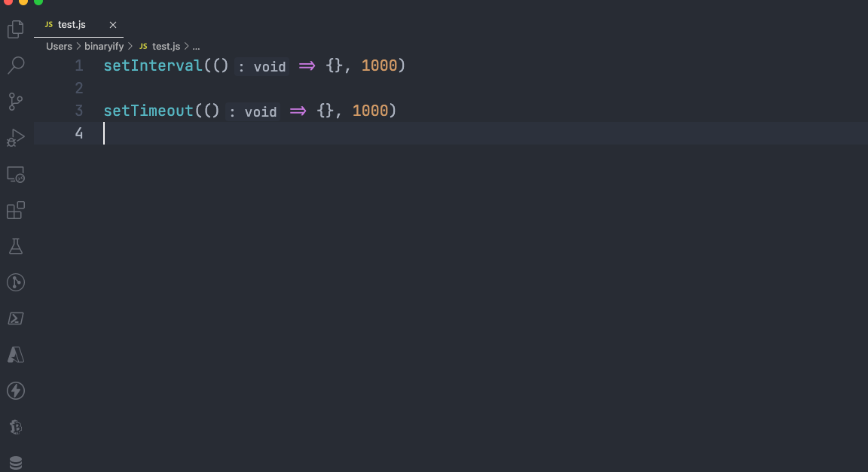Open the Source Control panel

pos(15,102)
